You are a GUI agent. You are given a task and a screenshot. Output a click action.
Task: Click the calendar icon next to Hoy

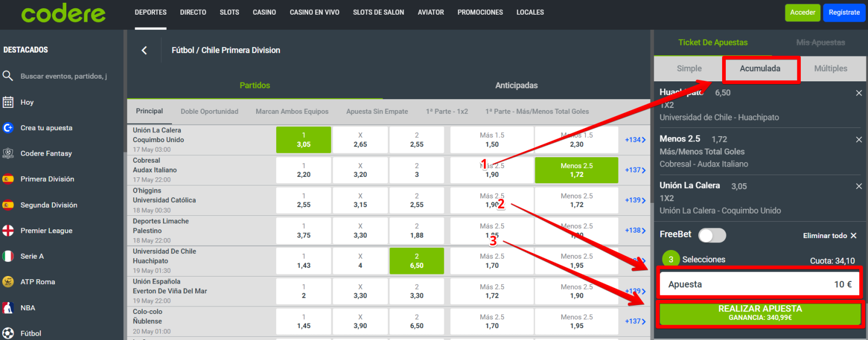8,102
